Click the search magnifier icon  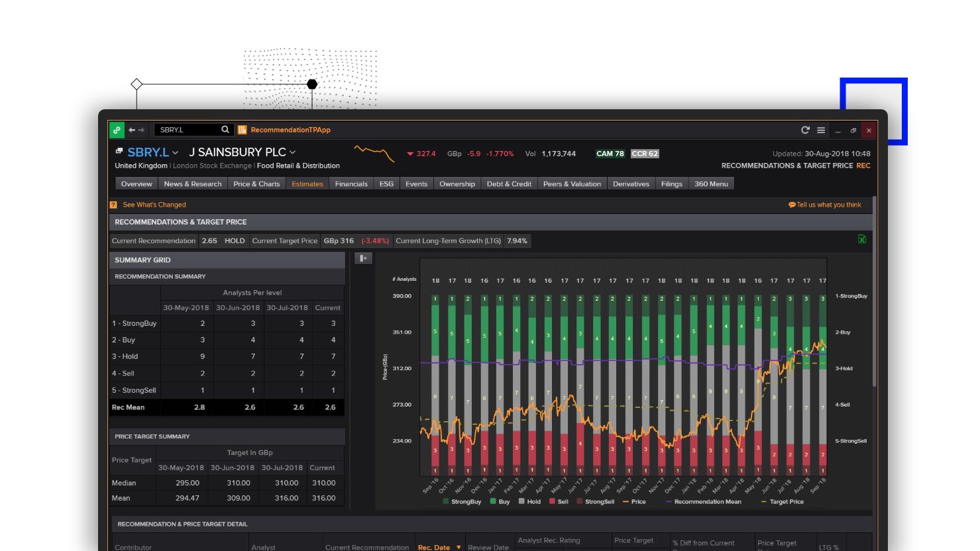pyautogui.click(x=225, y=130)
